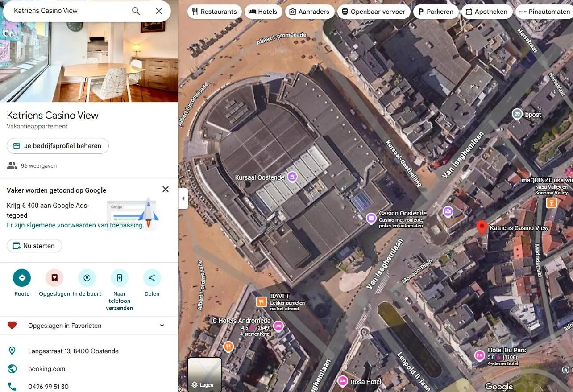
Task: Clear the search with the X icon
Action: 159,11
